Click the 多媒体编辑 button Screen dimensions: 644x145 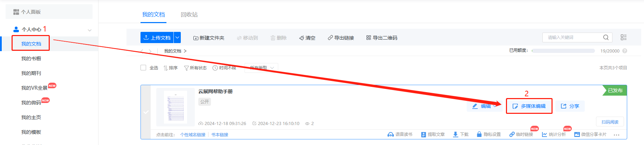click(529, 106)
